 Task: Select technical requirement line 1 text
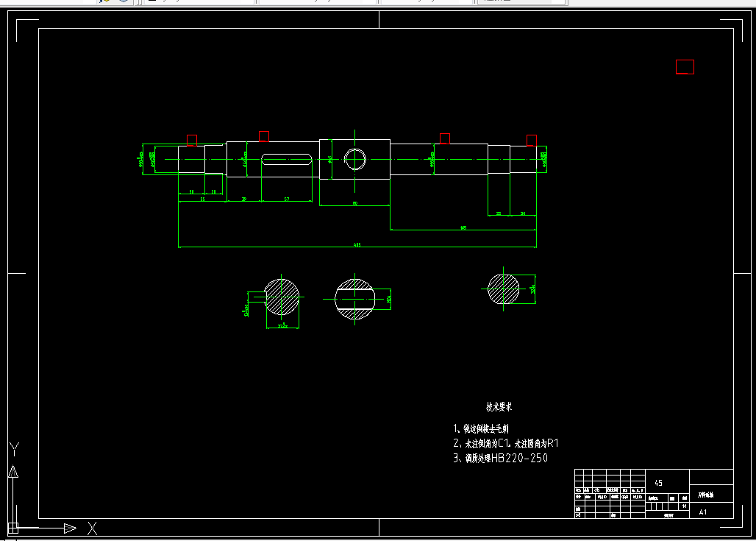(x=481, y=428)
